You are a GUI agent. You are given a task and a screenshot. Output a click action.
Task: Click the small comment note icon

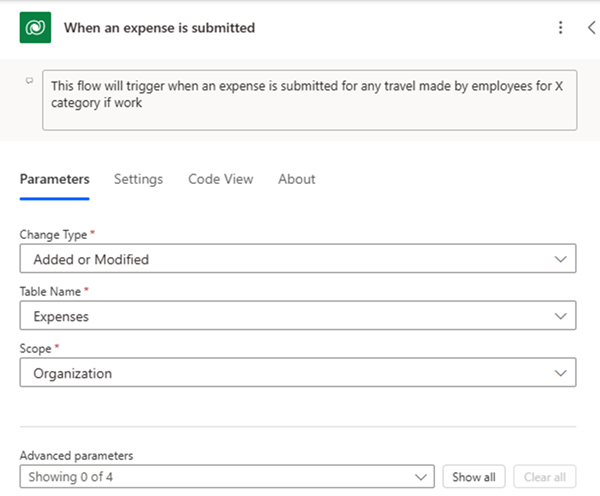point(29,80)
